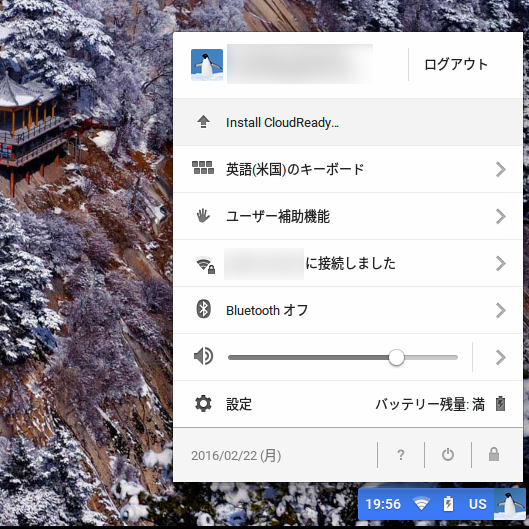Open Install CloudReady… entry
Viewport: 529px width, 529px height.
tap(348, 122)
